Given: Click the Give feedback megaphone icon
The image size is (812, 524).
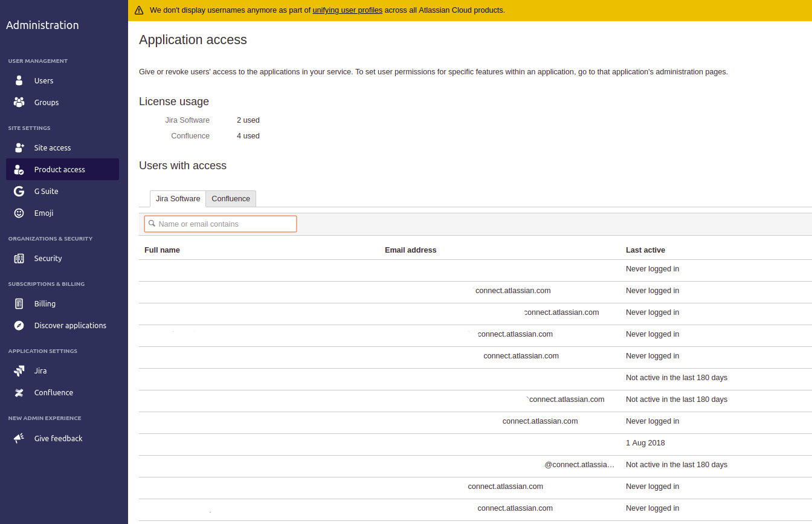Looking at the screenshot, I should pyautogui.click(x=19, y=438).
